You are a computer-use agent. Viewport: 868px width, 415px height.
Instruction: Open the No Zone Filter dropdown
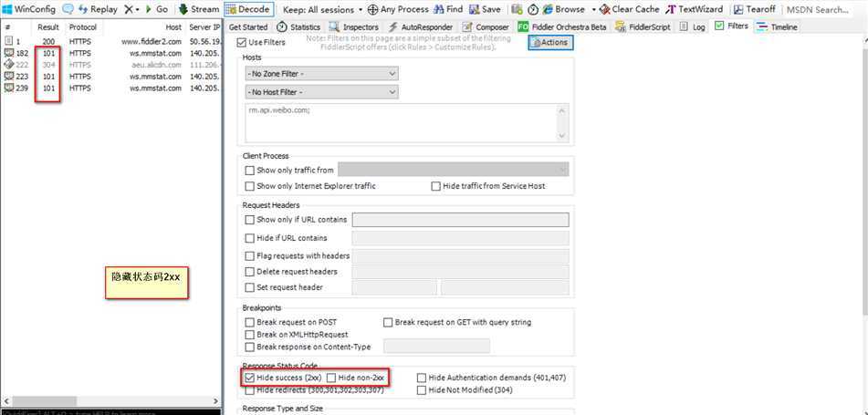[321, 74]
